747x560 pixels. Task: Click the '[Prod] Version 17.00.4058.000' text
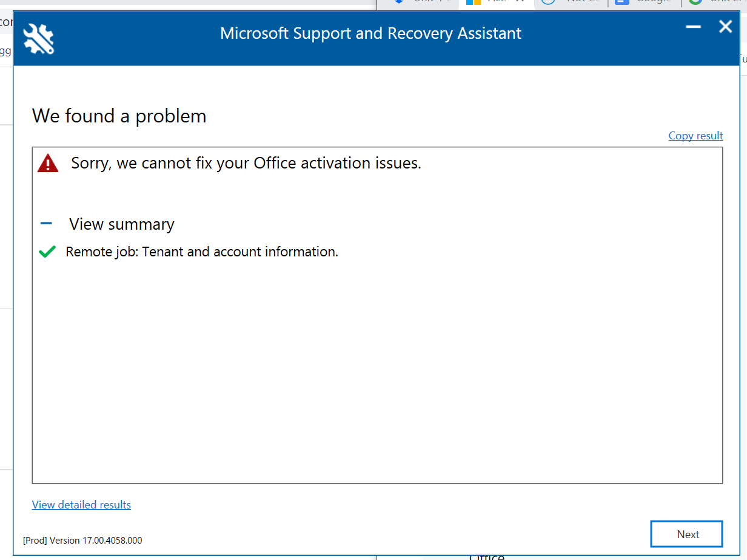[x=82, y=540]
